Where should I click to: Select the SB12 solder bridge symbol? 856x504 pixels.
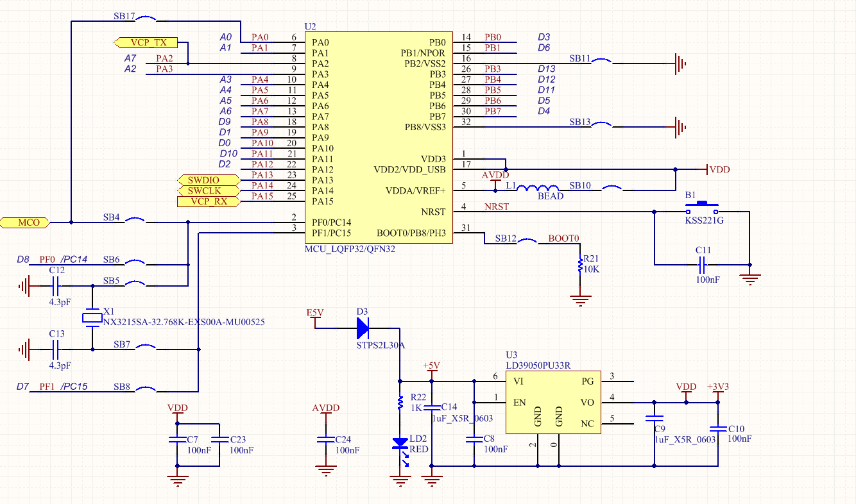coord(527,242)
